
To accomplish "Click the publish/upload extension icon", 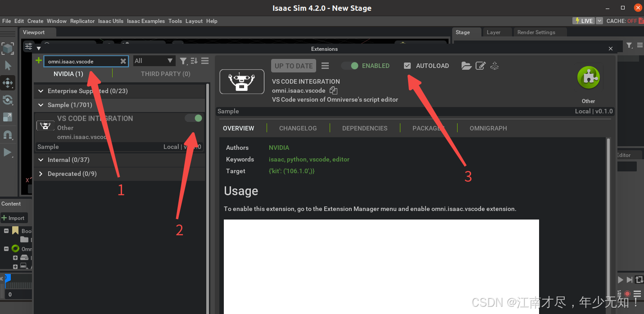I will click(494, 66).
